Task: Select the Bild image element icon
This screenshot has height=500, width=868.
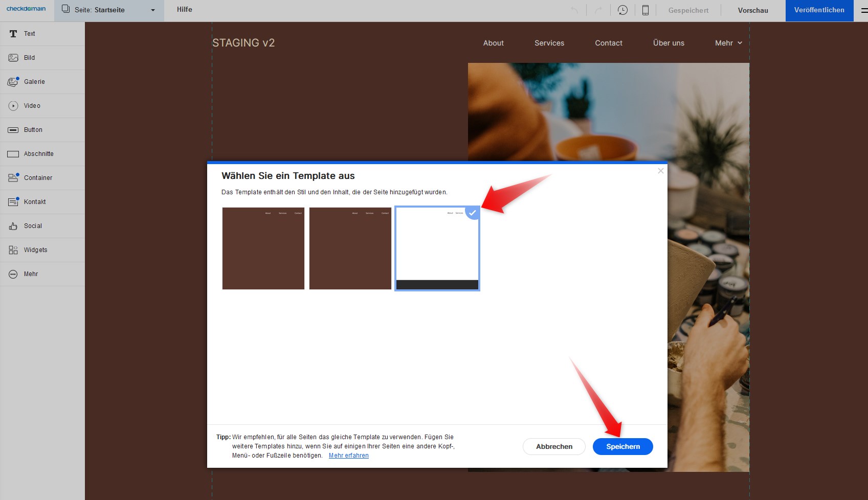Action: pos(13,58)
